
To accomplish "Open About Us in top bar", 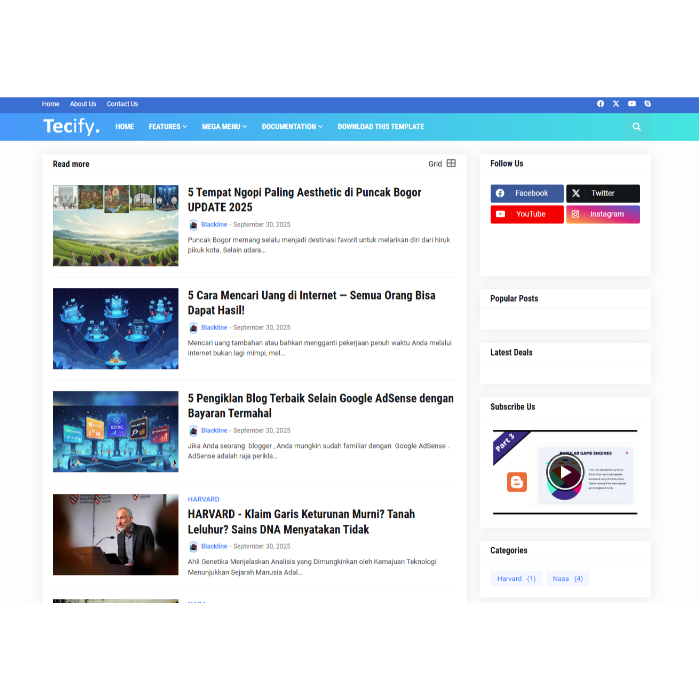I will 83,104.
